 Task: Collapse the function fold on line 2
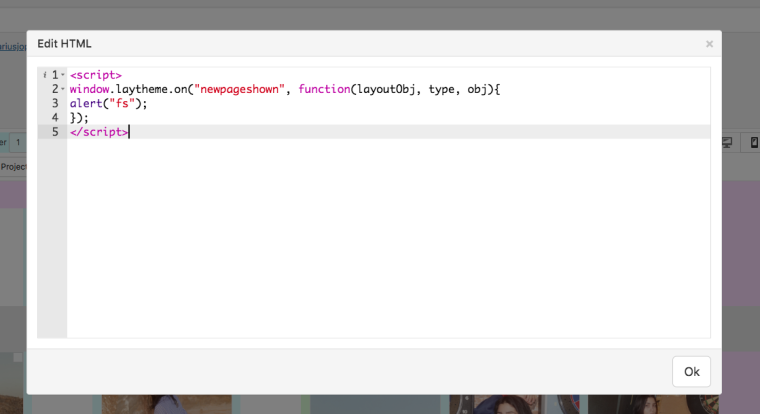coord(63,89)
